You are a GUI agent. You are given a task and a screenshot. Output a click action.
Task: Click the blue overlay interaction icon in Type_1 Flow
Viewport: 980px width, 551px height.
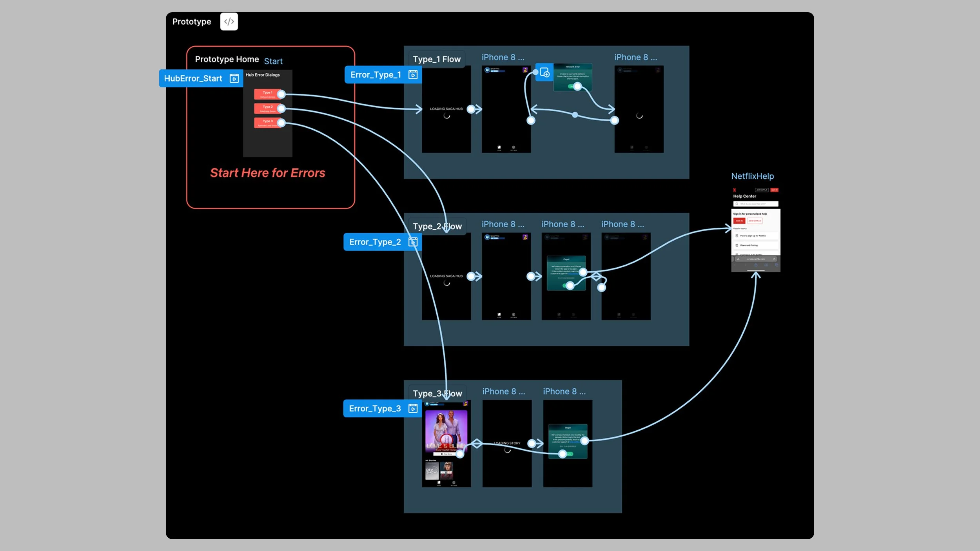point(544,72)
